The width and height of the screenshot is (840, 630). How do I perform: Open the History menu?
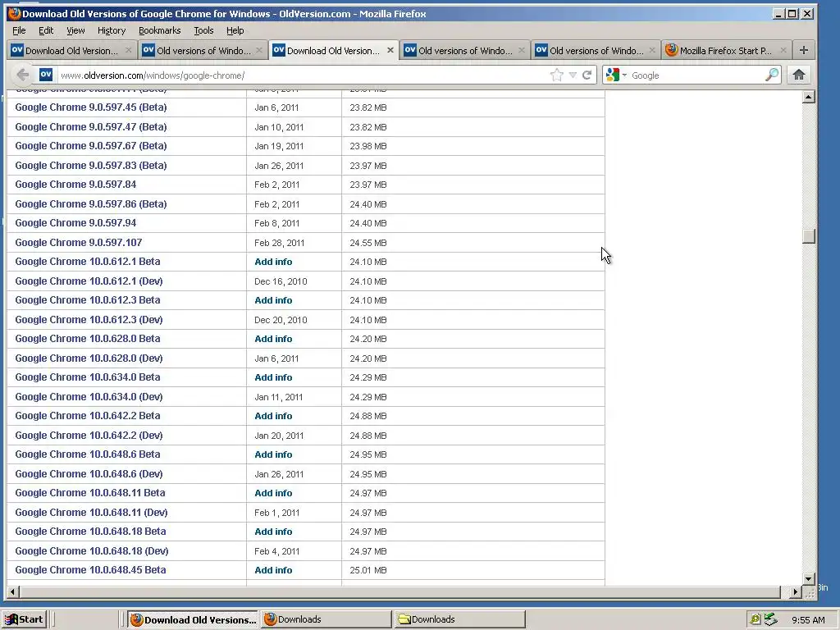(112, 30)
